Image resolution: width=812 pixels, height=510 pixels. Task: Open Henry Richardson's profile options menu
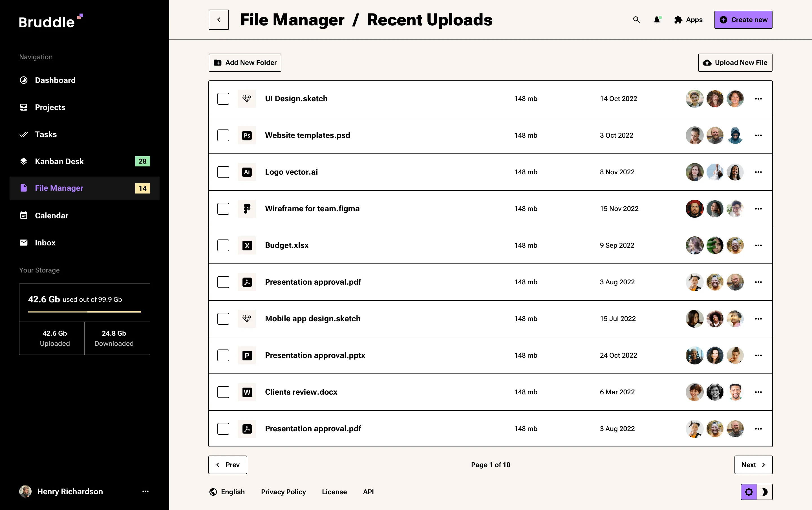pyautogui.click(x=145, y=491)
